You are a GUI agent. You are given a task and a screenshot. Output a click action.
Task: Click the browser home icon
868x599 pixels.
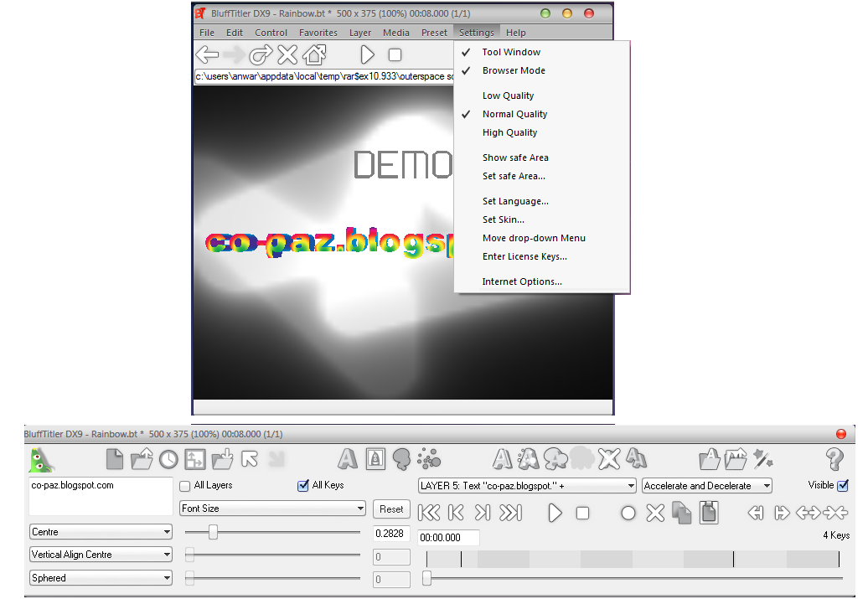314,54
